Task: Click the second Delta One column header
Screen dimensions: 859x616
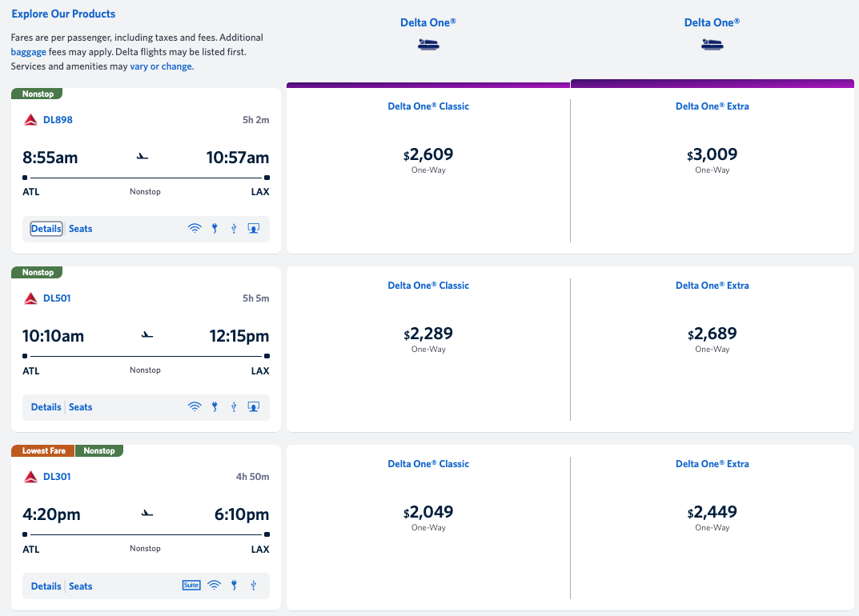Action: pyautogui.click(x=712, y=23)
